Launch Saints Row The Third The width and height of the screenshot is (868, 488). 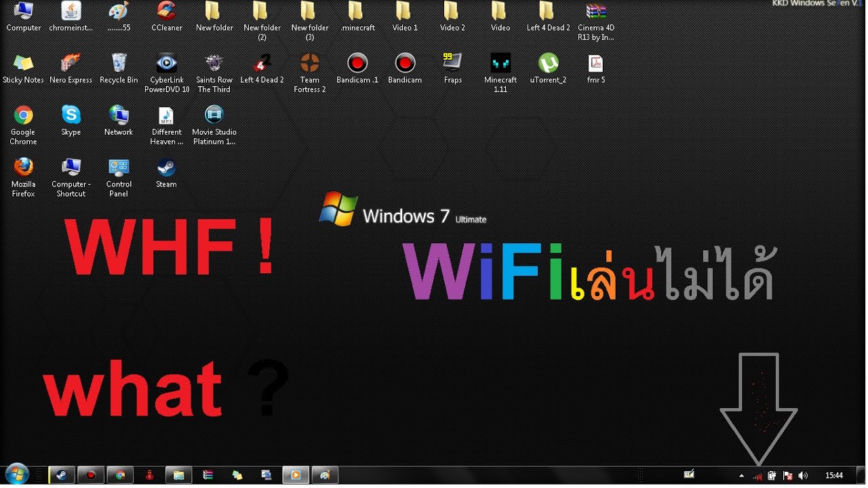[x=214, y=73]
